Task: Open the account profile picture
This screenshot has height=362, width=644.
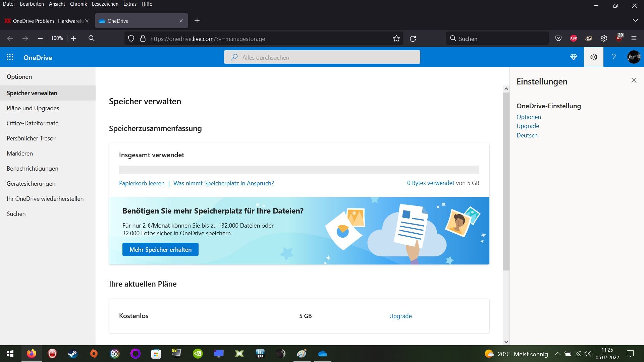Action: pos(634,57)
